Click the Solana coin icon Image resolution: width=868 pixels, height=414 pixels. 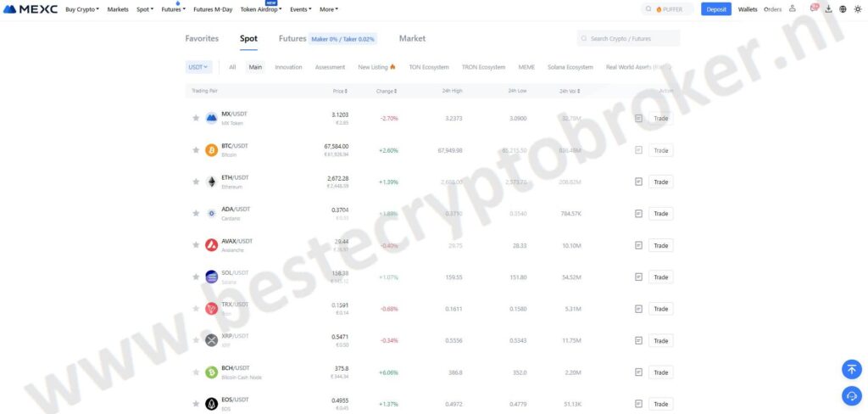click(x=211, y=277)
